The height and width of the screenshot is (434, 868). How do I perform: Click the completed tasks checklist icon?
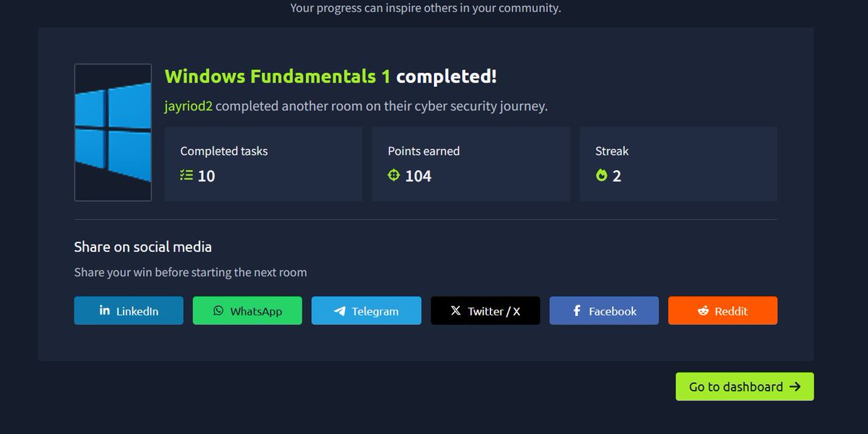click(187, 175)
